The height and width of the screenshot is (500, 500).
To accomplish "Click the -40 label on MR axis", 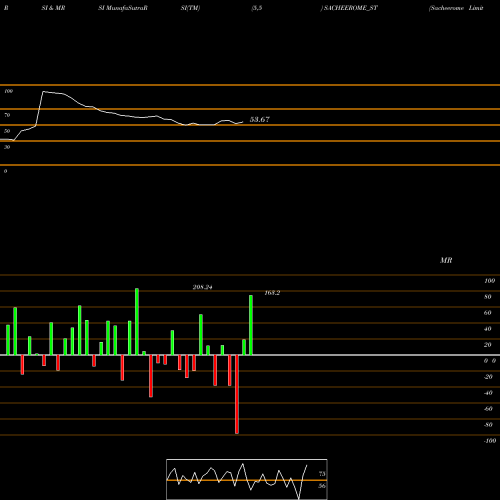I will point(488,393).
